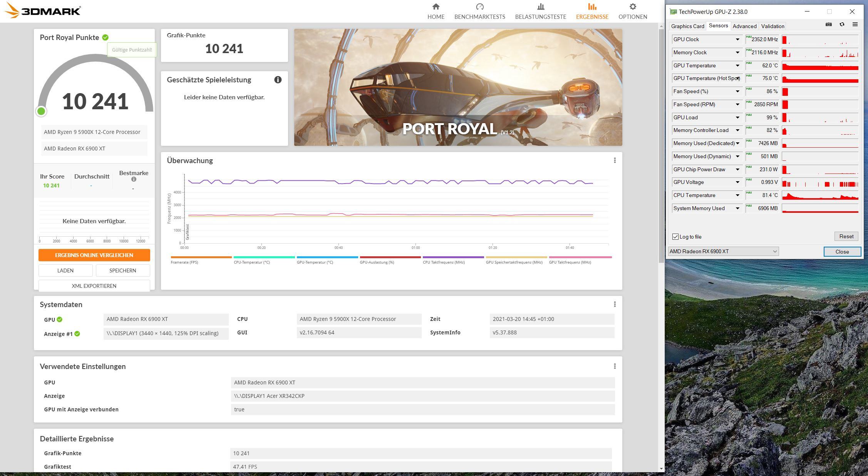Open Überwachung three-dot menu
The width and height of the screenshot is (868, 476).
point(615,160)
